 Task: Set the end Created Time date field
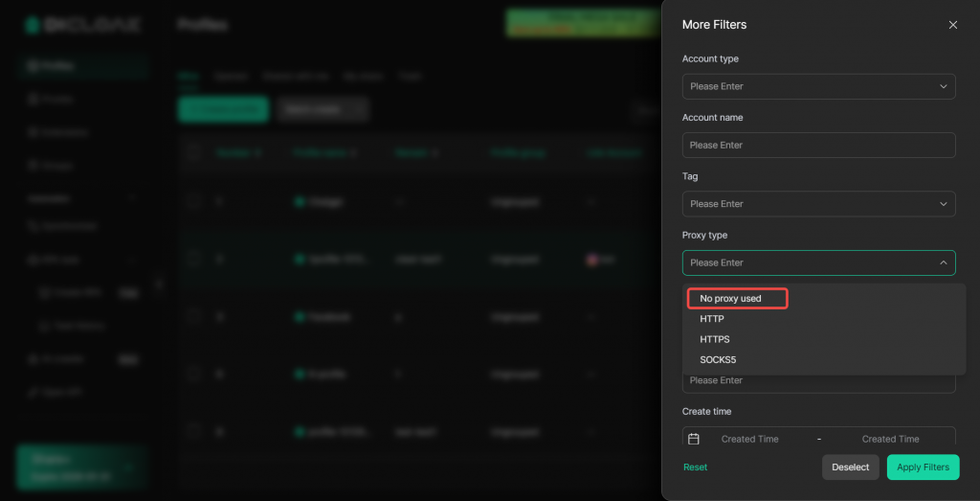(x=890, y=439)
